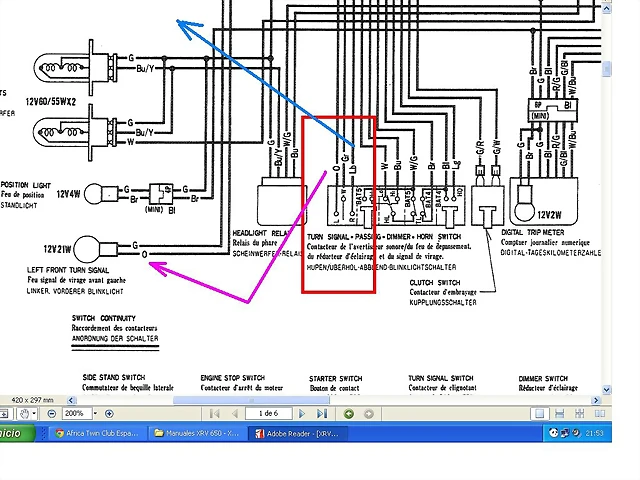
Task: Click the vertical scrollbar up arrow
Action: pos(607,8)
